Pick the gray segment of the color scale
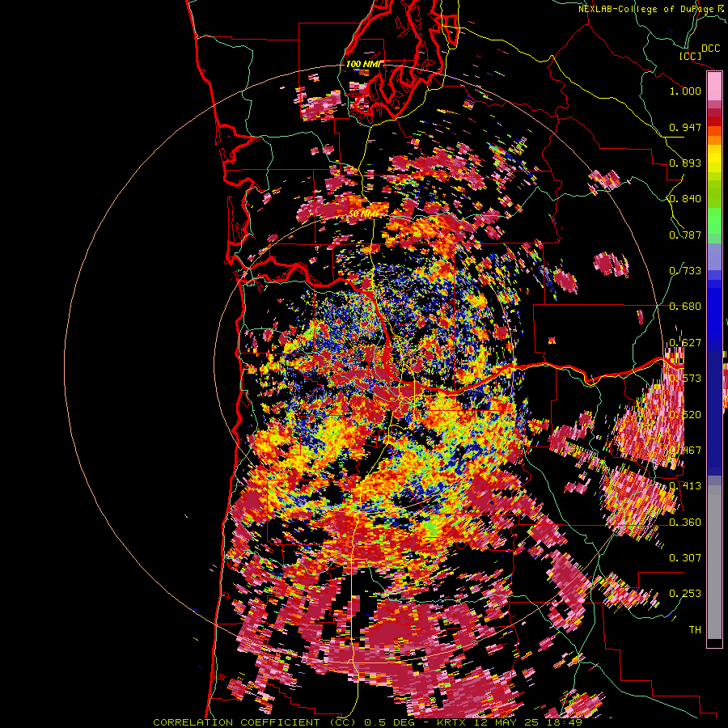The height and width of the screenshot is (728, 728). coord(714,562)
